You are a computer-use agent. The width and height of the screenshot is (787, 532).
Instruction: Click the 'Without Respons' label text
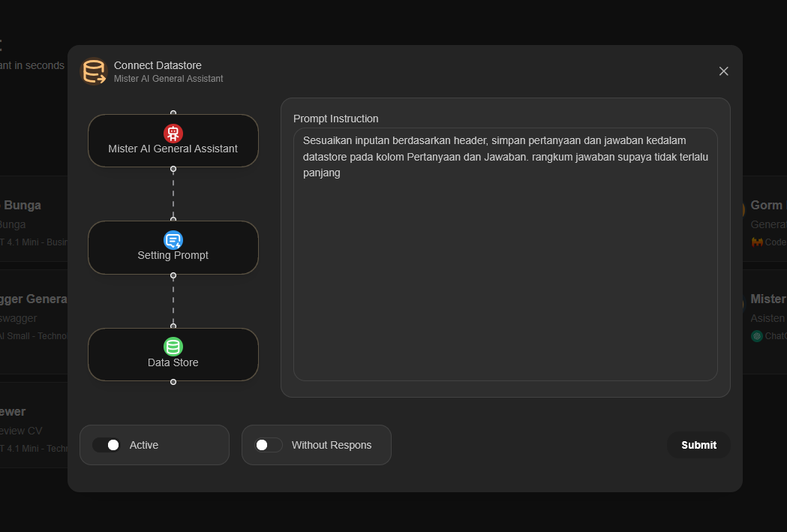[x=332, y=445]
